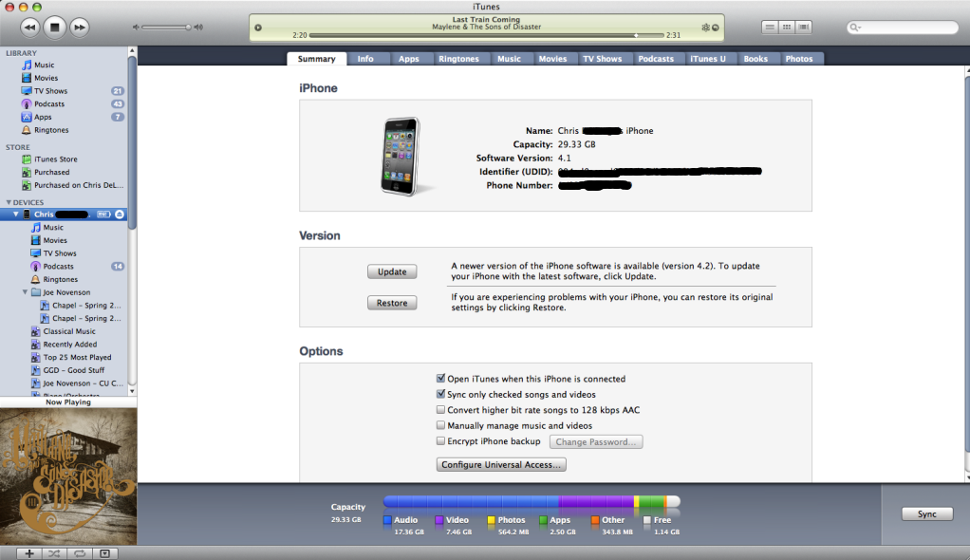Click the Sync button
The width and height of the screenshot is (970, 560).
click(x=926, y=514)
